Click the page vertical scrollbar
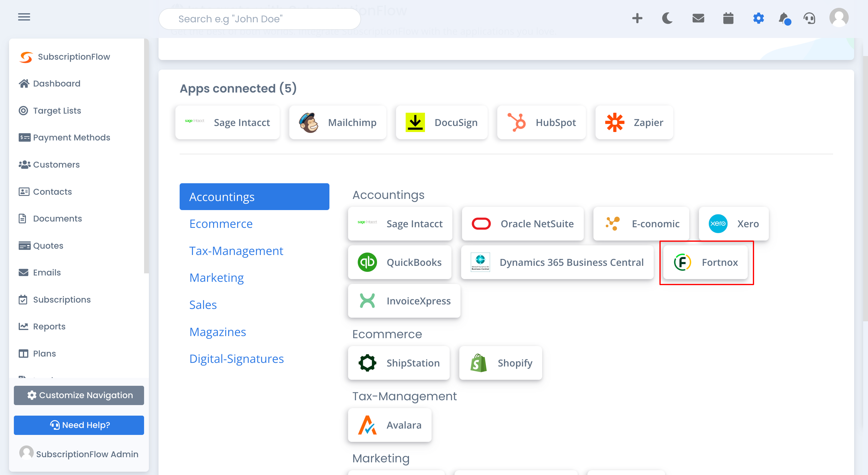868x475 pixels. coord(865,189)
